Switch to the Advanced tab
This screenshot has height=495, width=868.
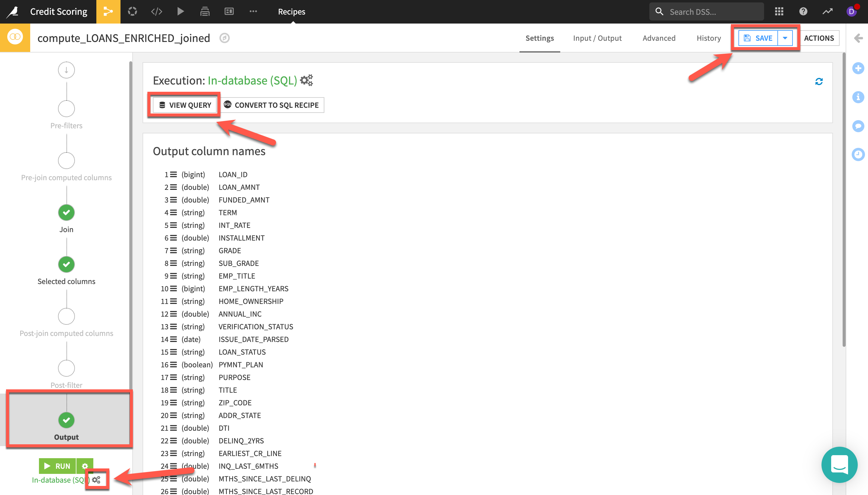(659, 38)
